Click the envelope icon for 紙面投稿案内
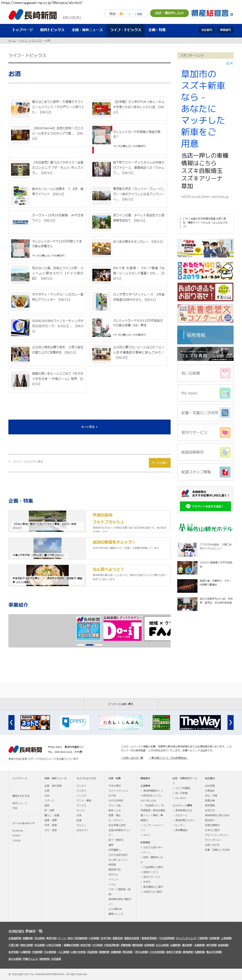This screenshot has width=242, height=980. 225,452
